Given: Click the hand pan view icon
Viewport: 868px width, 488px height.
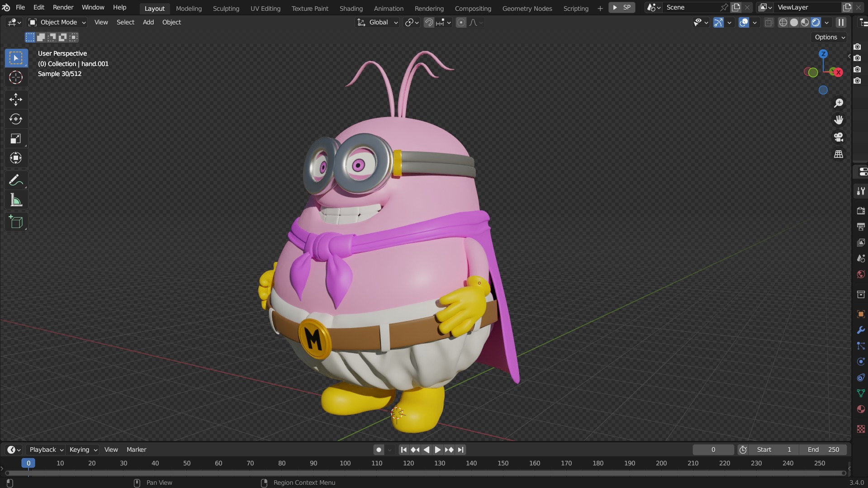Looking at the screenshot, I should click(839, 120).
